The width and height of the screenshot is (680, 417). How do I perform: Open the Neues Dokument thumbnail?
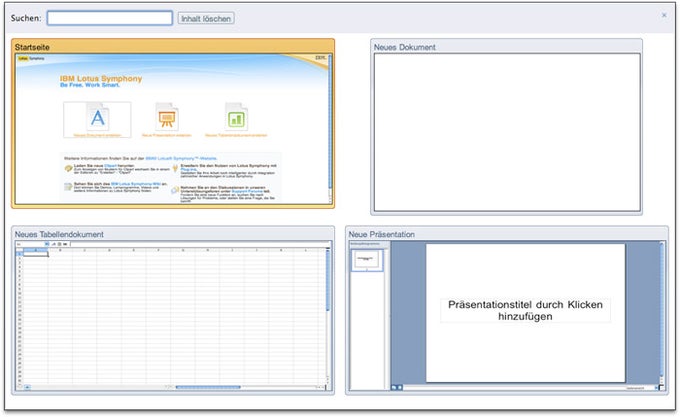point(507,127)
